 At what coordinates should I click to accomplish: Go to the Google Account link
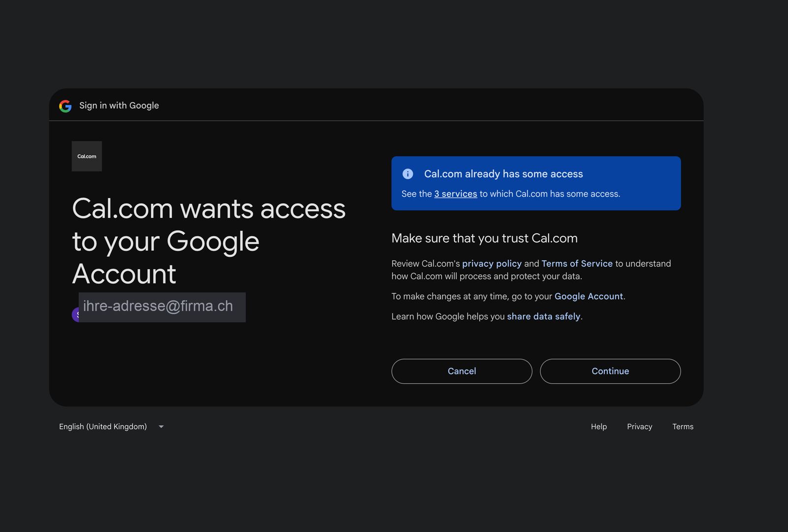click(x=589, y=296)
